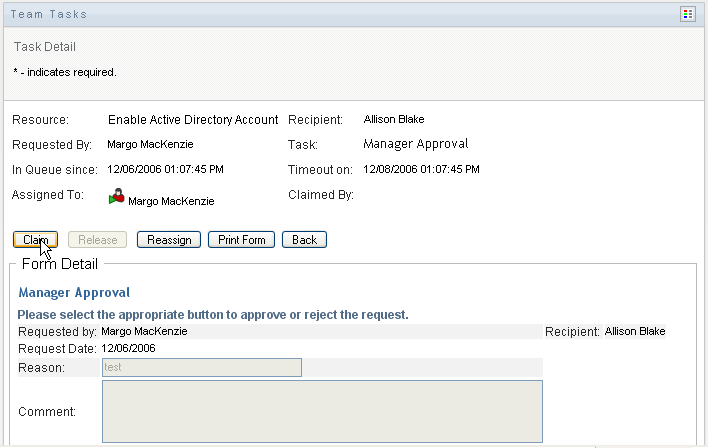Image resolution: width=708 pixels, height=448 pixels.
Task: Click the approve or reject instruction text
Action: click(x=213, y=314)
